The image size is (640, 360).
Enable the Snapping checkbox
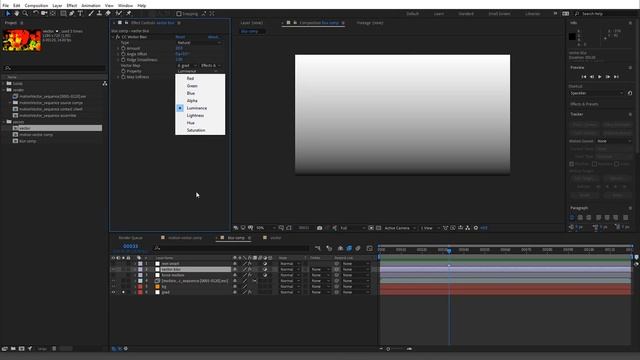(x=179, y=14)
